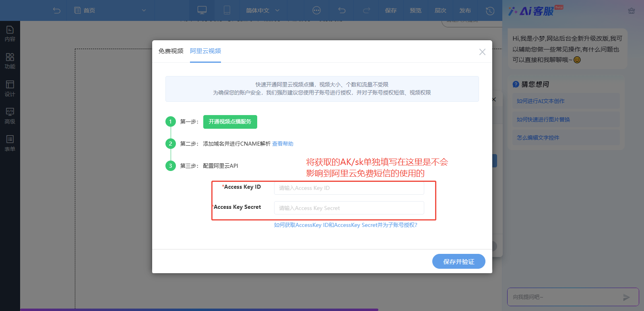
Task: Select the 阿里云视频 tab
Action: tap(205, 51)
